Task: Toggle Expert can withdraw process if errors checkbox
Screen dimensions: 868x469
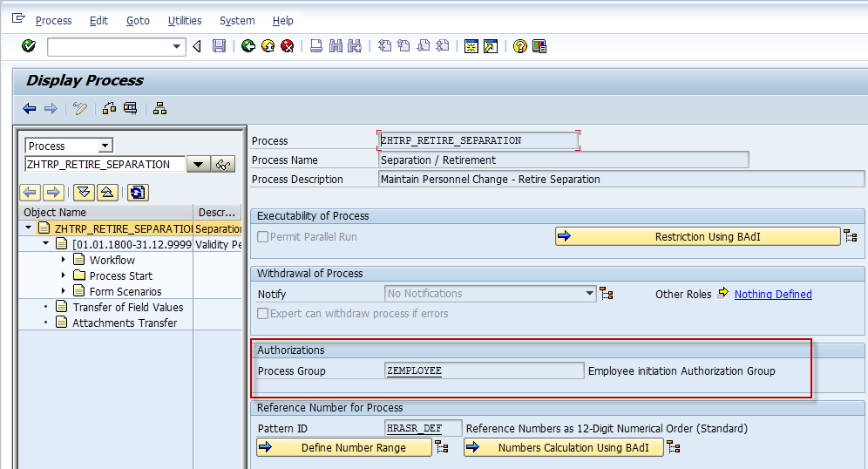Action: (x=263, y=314)
